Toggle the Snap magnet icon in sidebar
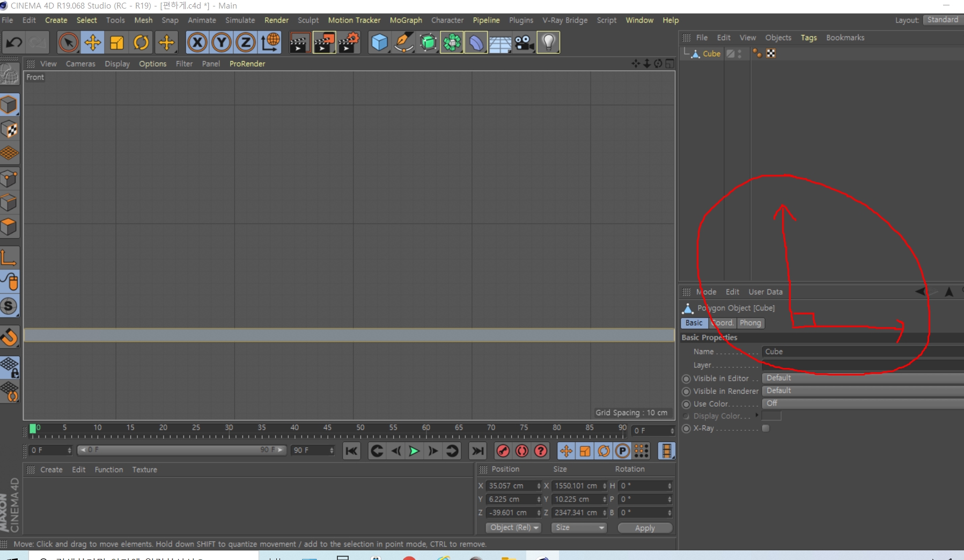This screenshot has width=964, height=560. click(10, 337)
